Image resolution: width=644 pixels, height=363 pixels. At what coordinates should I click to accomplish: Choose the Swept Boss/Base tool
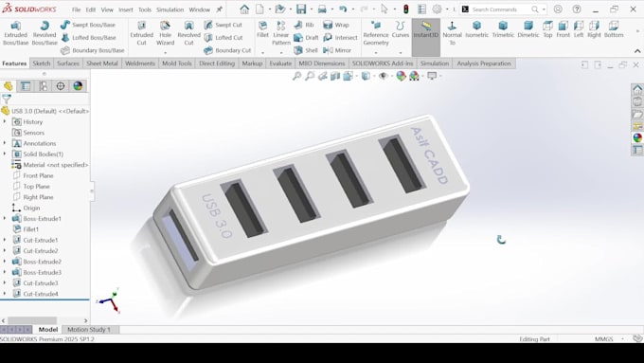88,25
